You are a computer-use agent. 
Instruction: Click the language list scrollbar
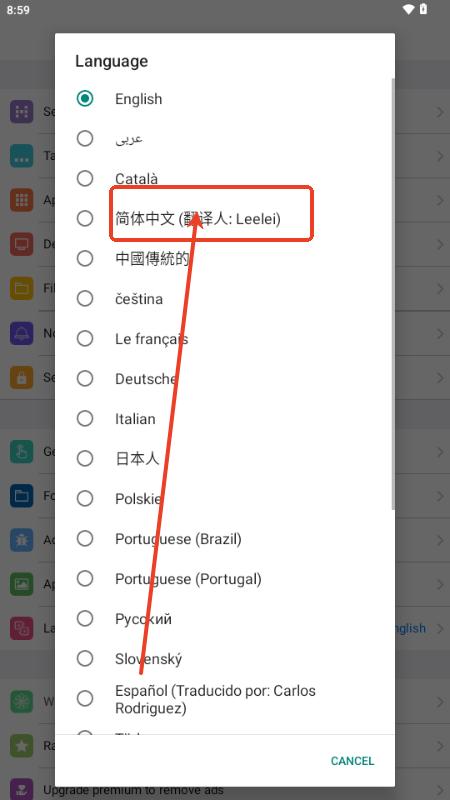[392, 293]
